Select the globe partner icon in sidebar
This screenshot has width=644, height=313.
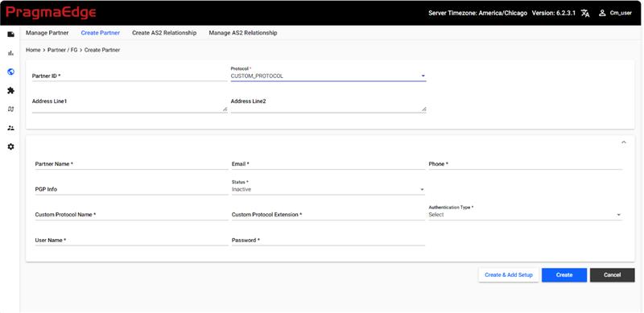point(11,72)
